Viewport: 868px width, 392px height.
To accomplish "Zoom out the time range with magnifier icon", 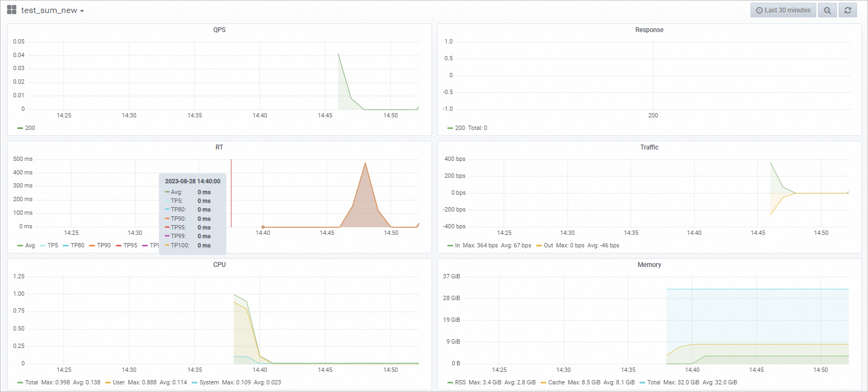I will coord(827,10).
